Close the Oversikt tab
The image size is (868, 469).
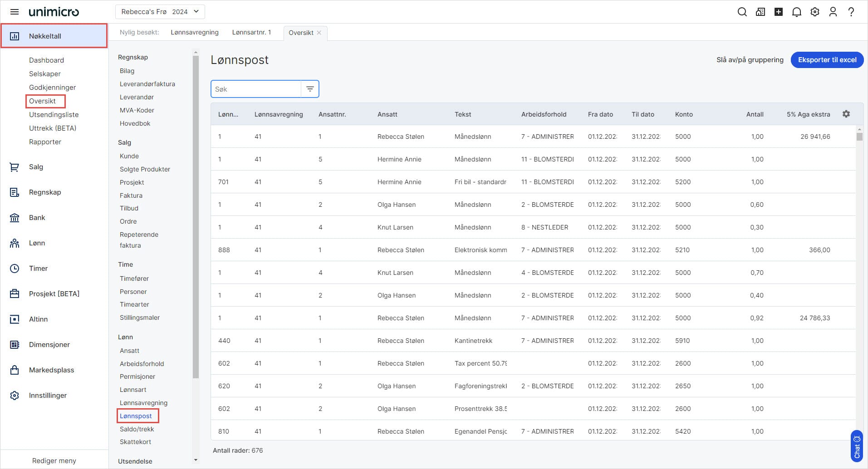(x=319, y=33)
